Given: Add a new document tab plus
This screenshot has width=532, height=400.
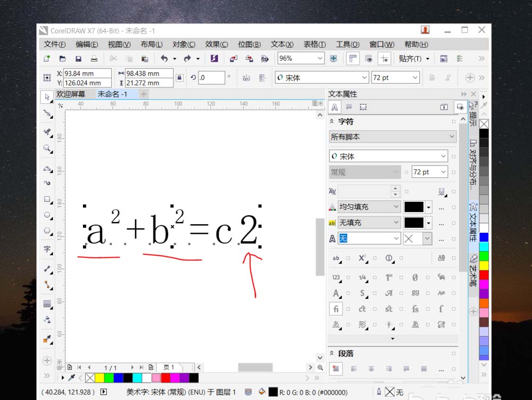Looking at the screenshot, I should (x=144, y=94).
